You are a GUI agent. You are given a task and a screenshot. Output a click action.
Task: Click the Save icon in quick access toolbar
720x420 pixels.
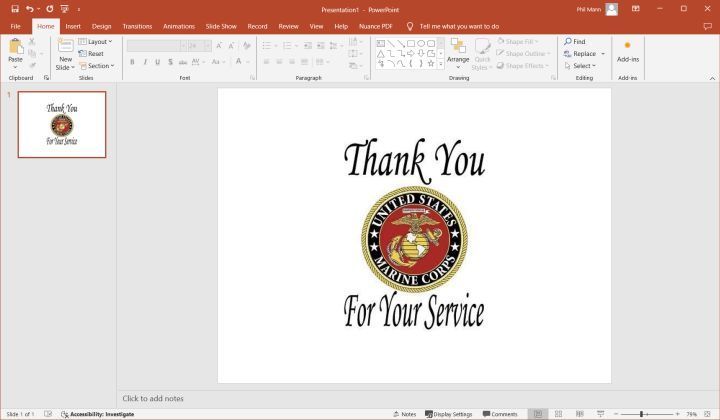[13, 8]
